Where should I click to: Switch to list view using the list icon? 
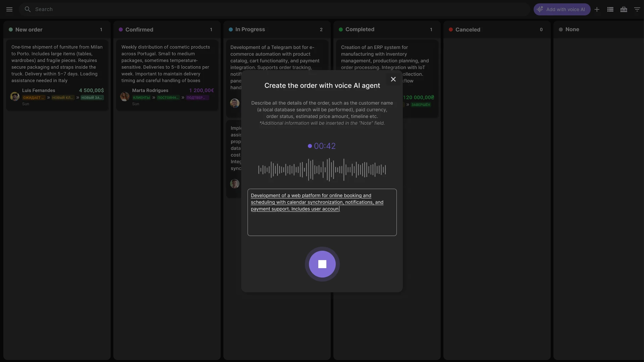610,9
